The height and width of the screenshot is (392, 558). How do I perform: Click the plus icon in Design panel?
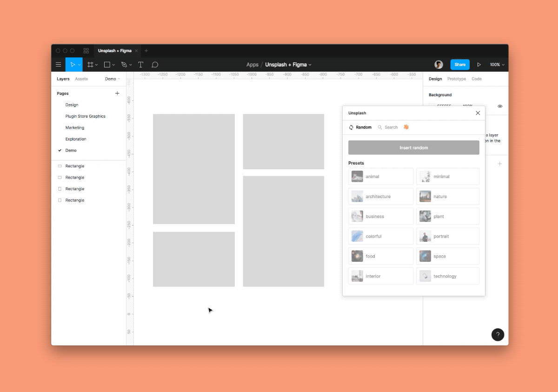pyautogui.click(x=500, y=164)
